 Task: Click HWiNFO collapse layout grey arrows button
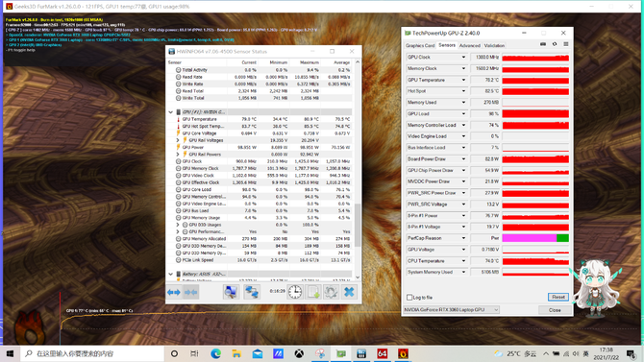pos(190,292)
